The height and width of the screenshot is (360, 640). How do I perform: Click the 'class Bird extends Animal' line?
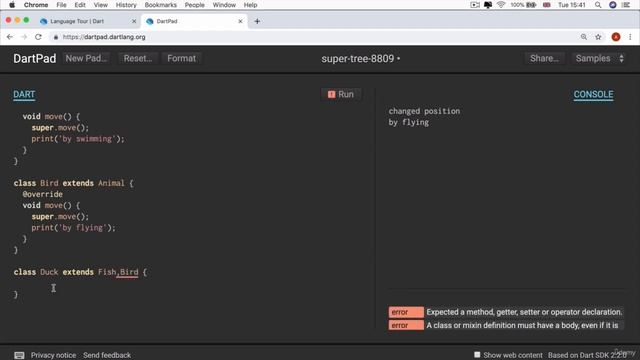[x=73, y=183]
